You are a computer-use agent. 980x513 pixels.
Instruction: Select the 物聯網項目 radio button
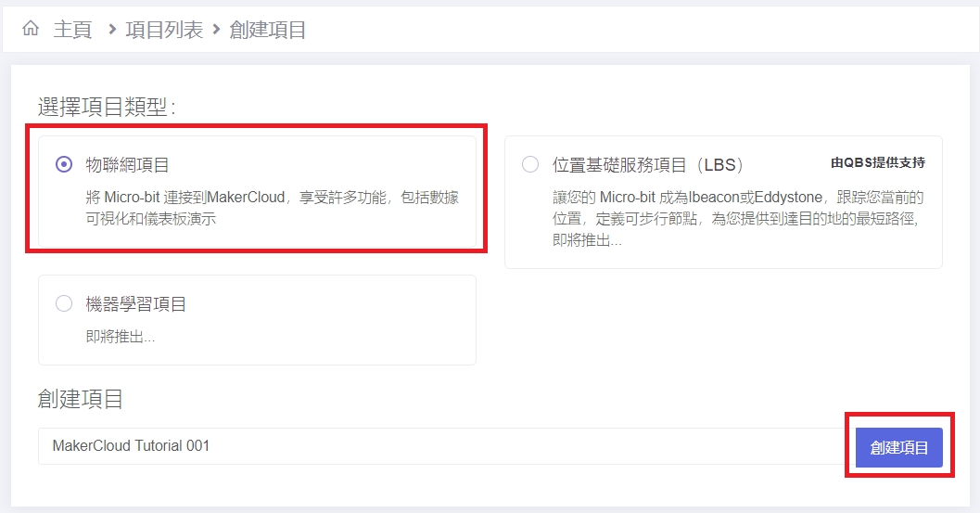(x=64, y=164)
